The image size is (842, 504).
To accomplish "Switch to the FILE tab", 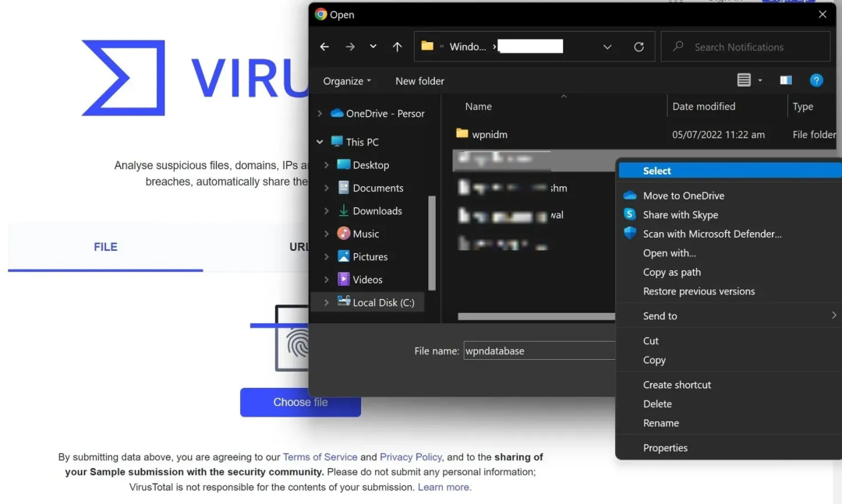I will coord(105,247).
